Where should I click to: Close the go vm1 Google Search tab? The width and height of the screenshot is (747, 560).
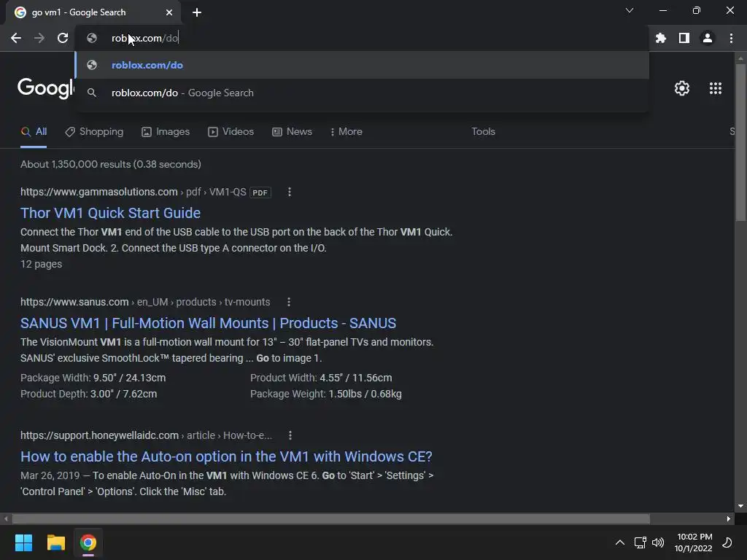169,12
